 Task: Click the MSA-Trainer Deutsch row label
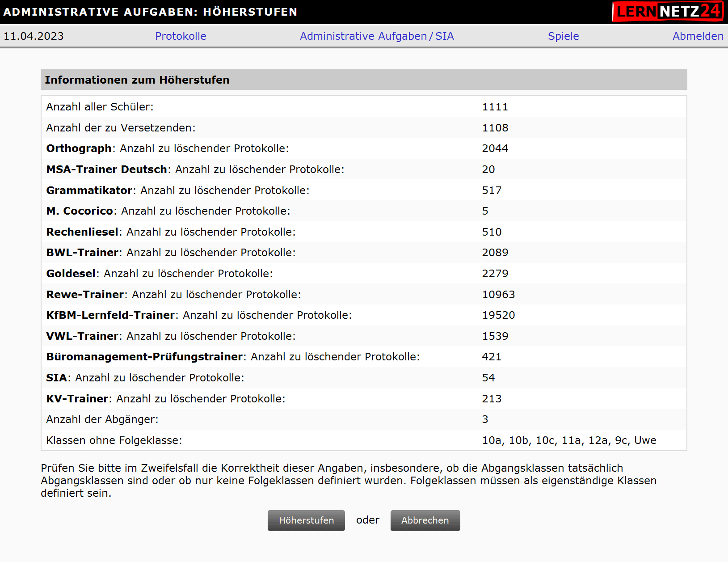195,169
